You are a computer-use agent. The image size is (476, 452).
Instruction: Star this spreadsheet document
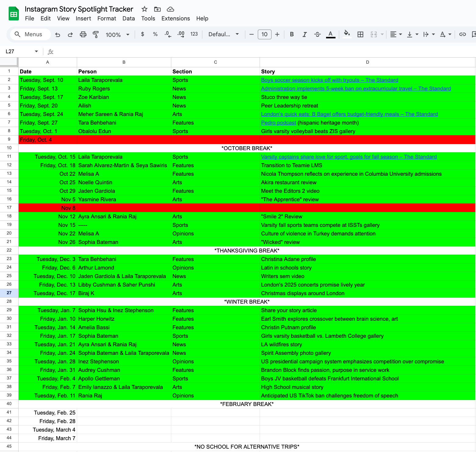(144, 9)
